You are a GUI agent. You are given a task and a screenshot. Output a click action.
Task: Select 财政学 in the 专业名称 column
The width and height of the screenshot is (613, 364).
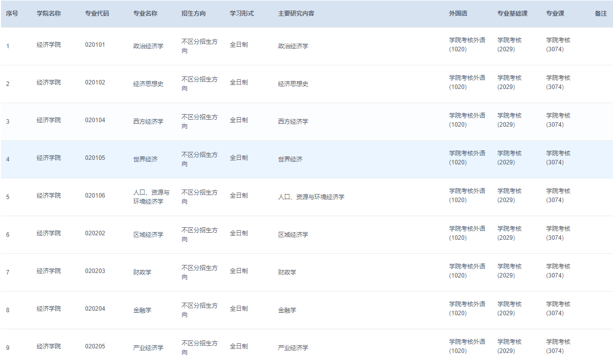[142, 272]
